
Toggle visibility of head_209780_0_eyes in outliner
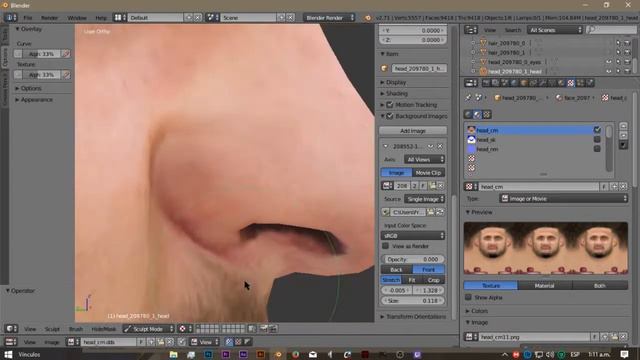609,62
